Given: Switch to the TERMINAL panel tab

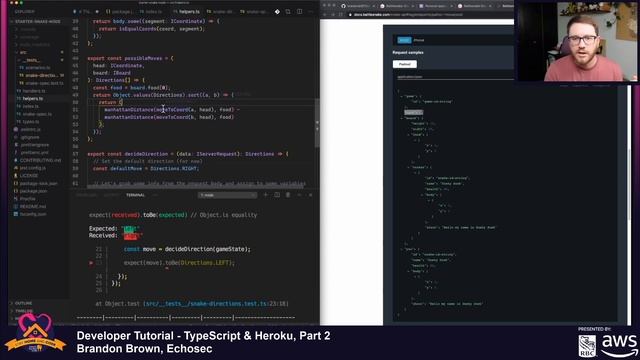Looking at the screenshot, I should click(x=136, y=195).
